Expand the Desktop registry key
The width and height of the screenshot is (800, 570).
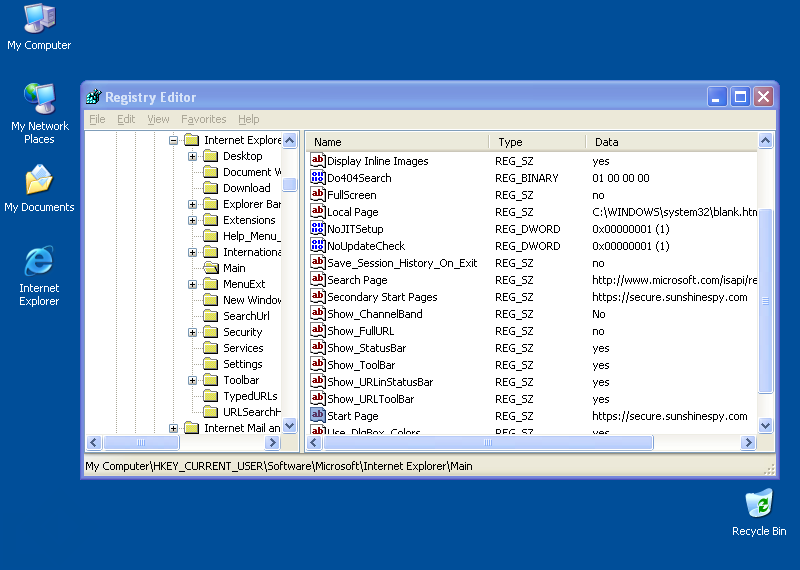click(192, 156)
